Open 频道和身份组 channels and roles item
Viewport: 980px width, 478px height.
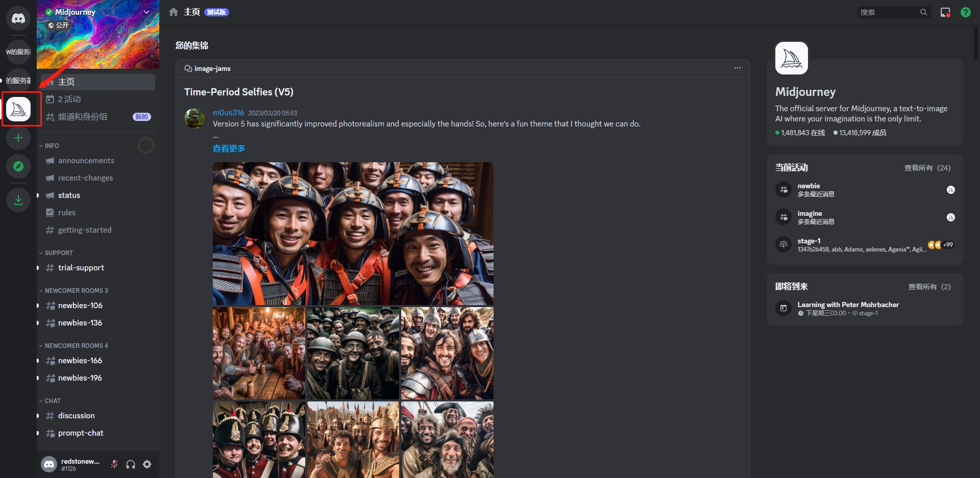pyautogui.click(x=83, y=117)
